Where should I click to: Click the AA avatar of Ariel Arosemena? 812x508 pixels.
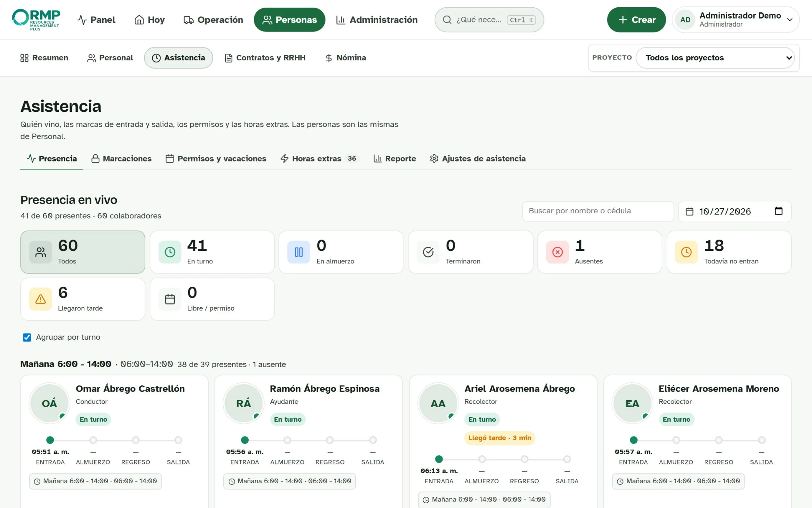click(x=438, y=403)
